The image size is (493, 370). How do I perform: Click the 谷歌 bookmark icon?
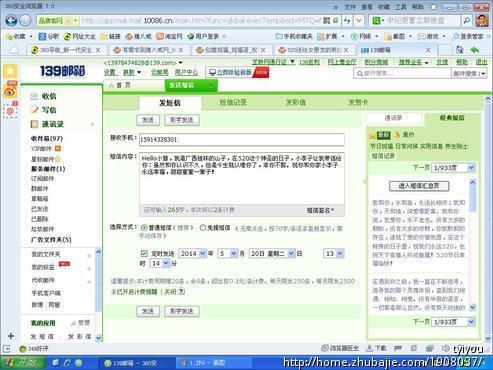42,36
